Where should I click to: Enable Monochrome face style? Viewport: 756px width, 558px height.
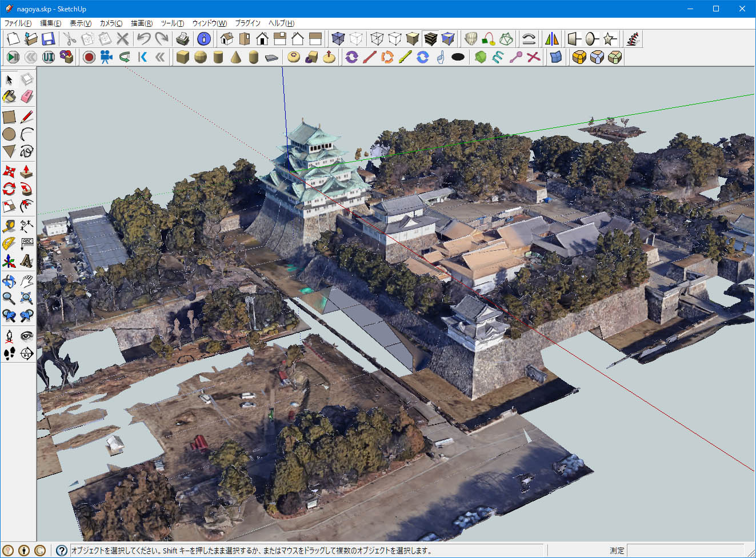(x=448, y=39)
